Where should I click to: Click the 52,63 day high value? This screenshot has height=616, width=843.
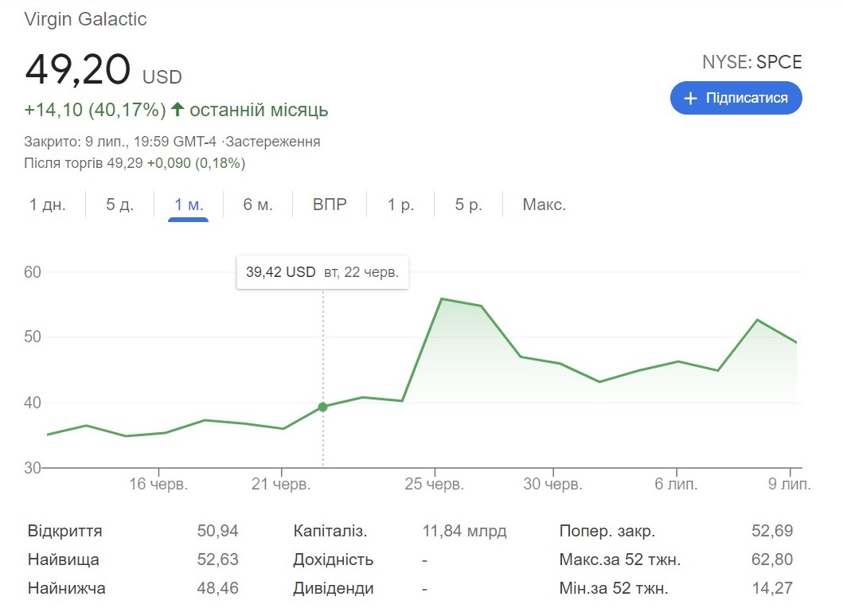(x=217, y=559)
